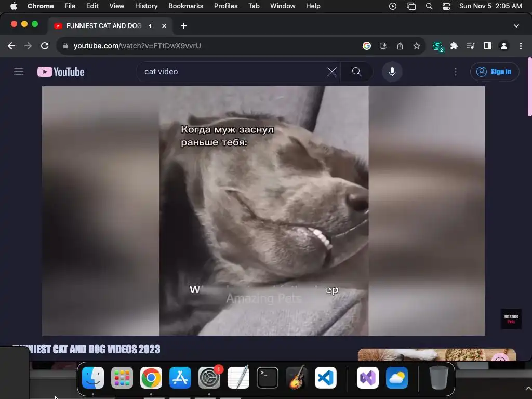The height and width of the screenshot is (399, 532).
Task: Open Finder from the Dock
Action: 93,378
